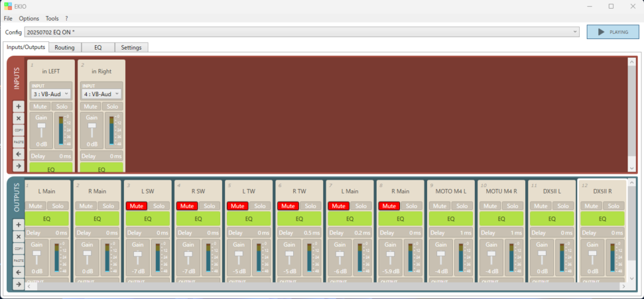This screenshot has width=644, height=299.
Task: Open EQ for DX5II L output
Action: click(x=552, y=219)
